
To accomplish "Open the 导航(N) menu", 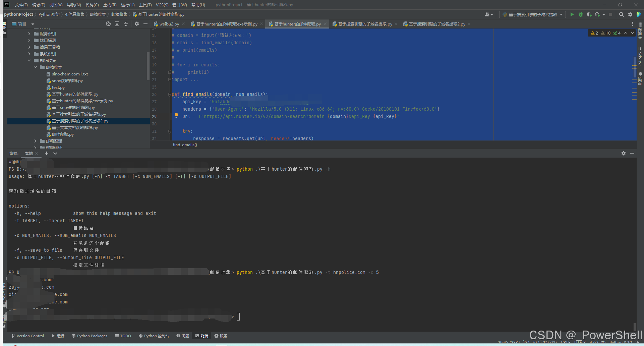I will (74, 5).
